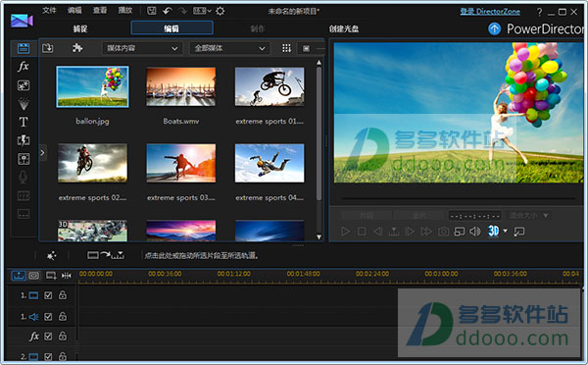The image size is (588, 365).
Task: Toggle video track 1 enable checkbox
Action: click(48, 295)
